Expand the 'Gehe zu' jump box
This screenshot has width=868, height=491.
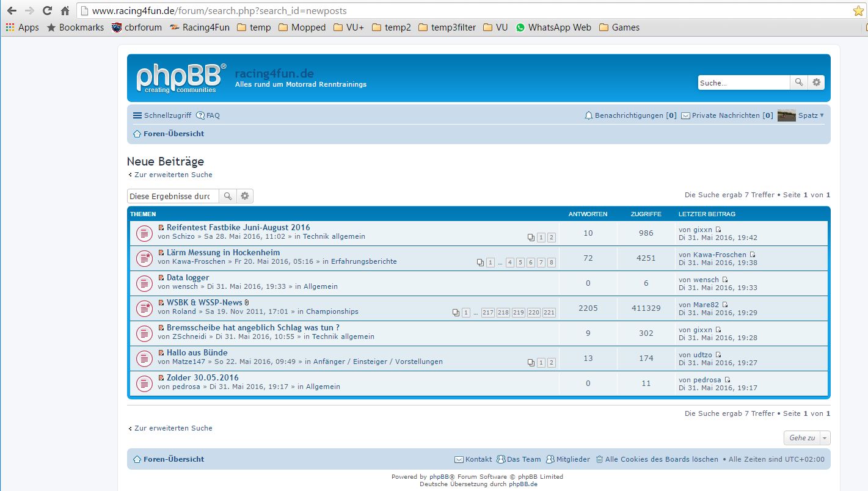(x=806, y=438)
